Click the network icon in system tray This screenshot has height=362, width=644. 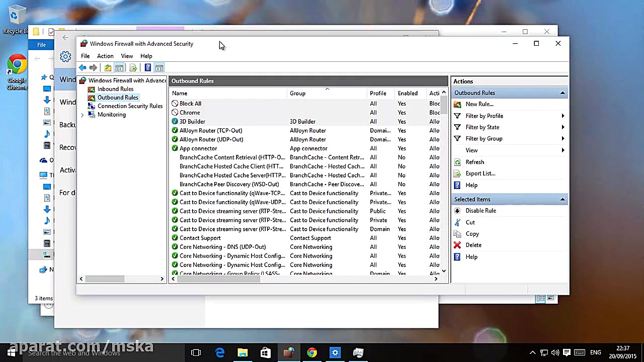[x=544, y=352]
